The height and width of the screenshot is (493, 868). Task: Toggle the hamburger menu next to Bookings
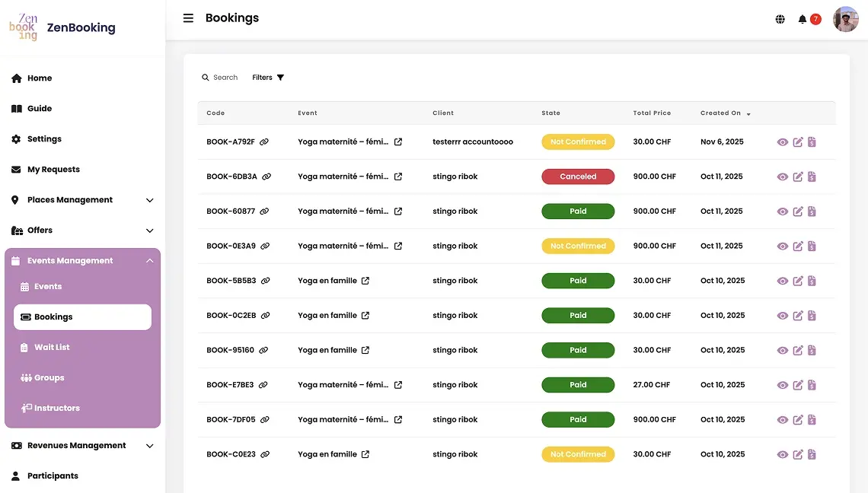pyautogui.click(x=188, y=18)
